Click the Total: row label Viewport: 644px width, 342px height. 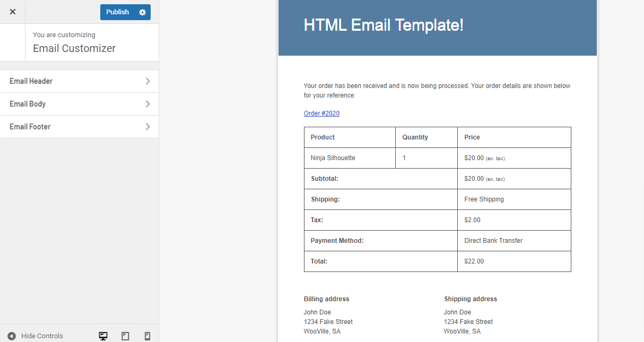[x=319, y=261]
